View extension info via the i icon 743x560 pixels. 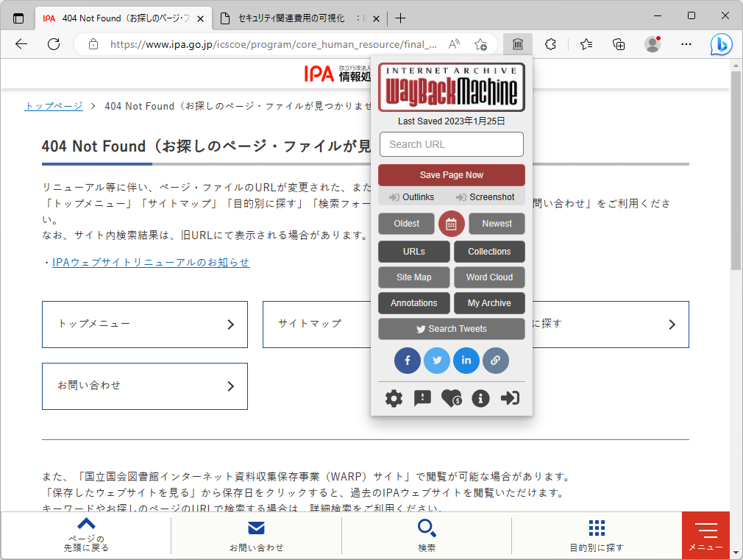[x=480, y=398]
